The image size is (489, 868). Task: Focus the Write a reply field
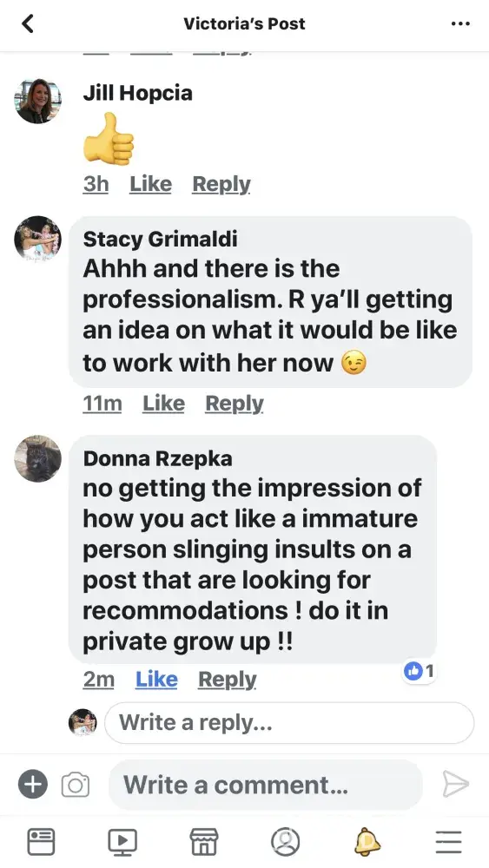289,722
